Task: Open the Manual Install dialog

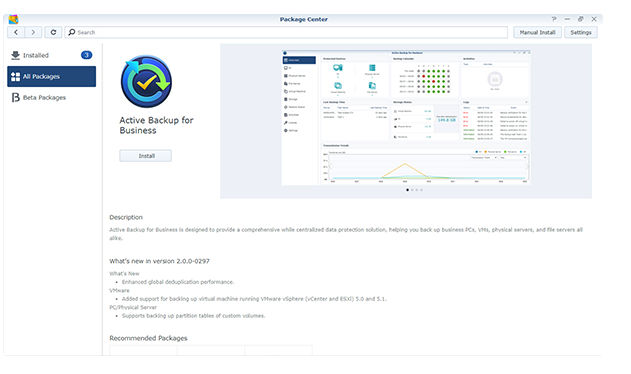Action: click(537, 32)
